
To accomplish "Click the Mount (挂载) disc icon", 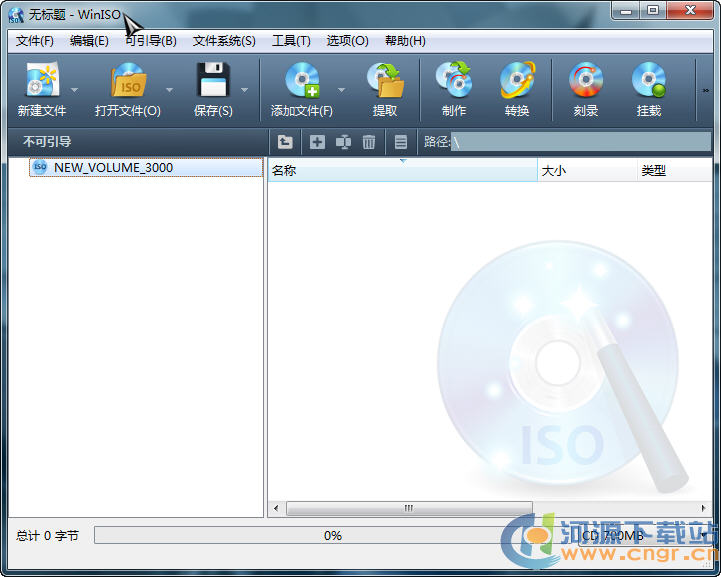I will coord(649,81).
